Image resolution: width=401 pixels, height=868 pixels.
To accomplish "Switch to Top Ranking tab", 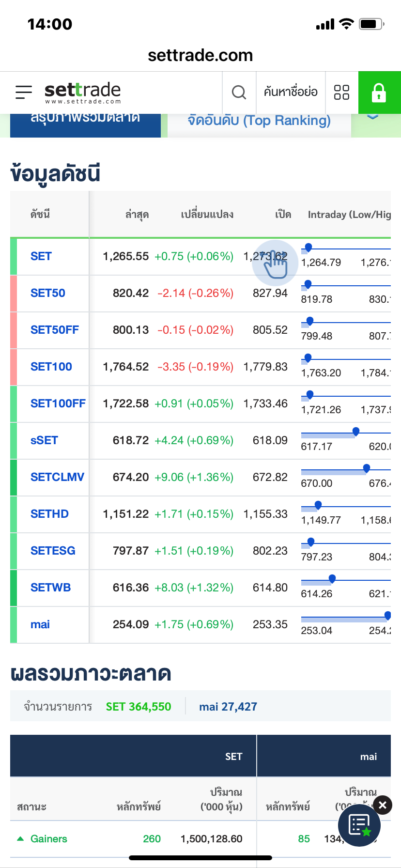I will coord(259,121).
